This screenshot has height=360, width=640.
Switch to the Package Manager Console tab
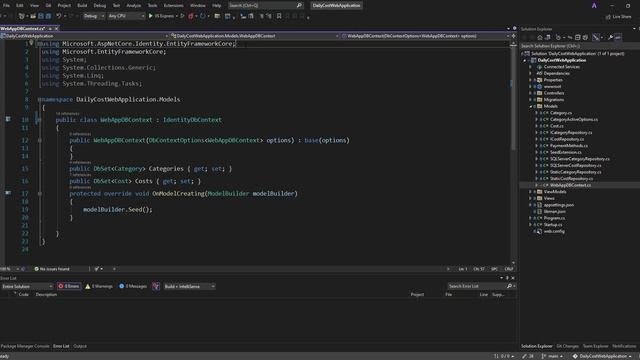click(x=25, y=346)
